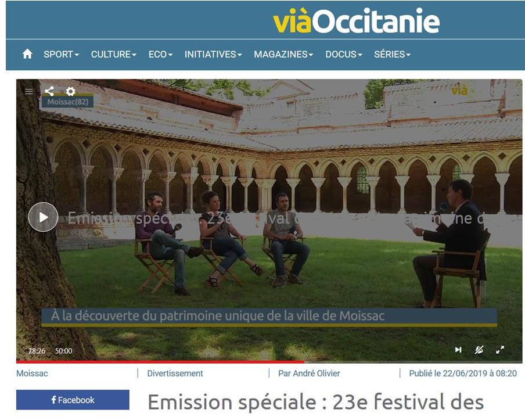Open the INITIATIVES menu

pos(213,54)
